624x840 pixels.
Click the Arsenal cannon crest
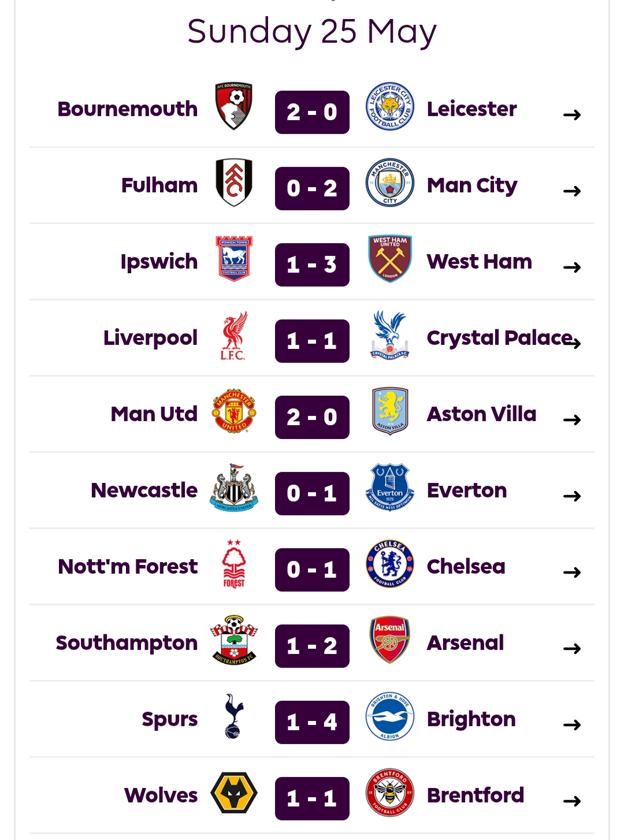point(390,641)
